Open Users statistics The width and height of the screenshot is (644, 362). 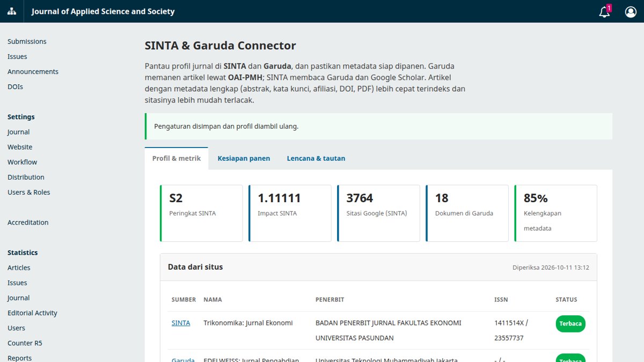pyautogui.click(x=16, y=328)
